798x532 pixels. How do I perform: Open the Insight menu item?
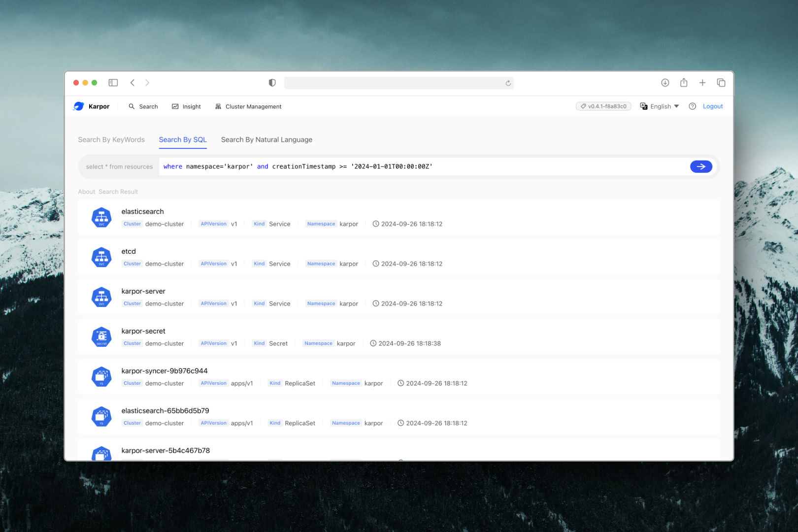tap(186, 106)
